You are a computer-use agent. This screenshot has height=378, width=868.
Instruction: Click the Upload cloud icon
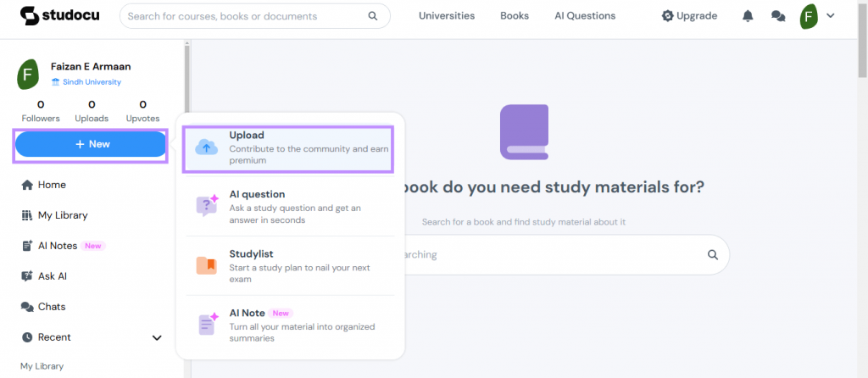(x=207, y=147)
